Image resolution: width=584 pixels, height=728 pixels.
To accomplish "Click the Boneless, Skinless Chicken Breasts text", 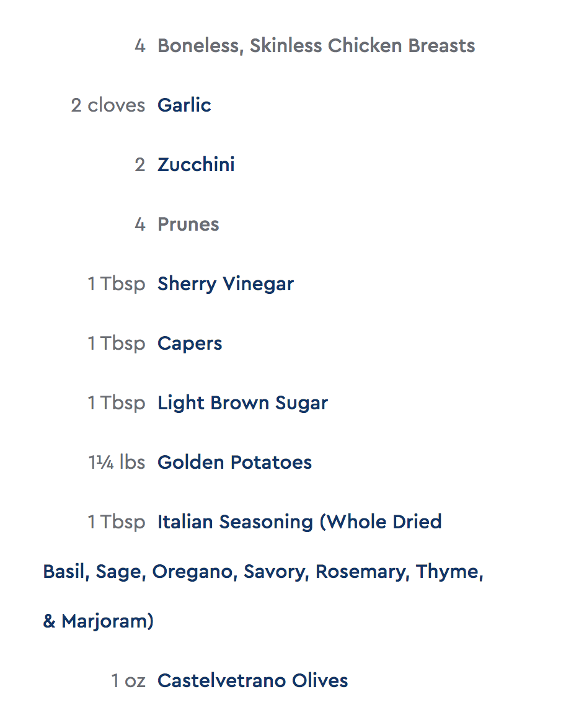I will click(x=316, y=46).
